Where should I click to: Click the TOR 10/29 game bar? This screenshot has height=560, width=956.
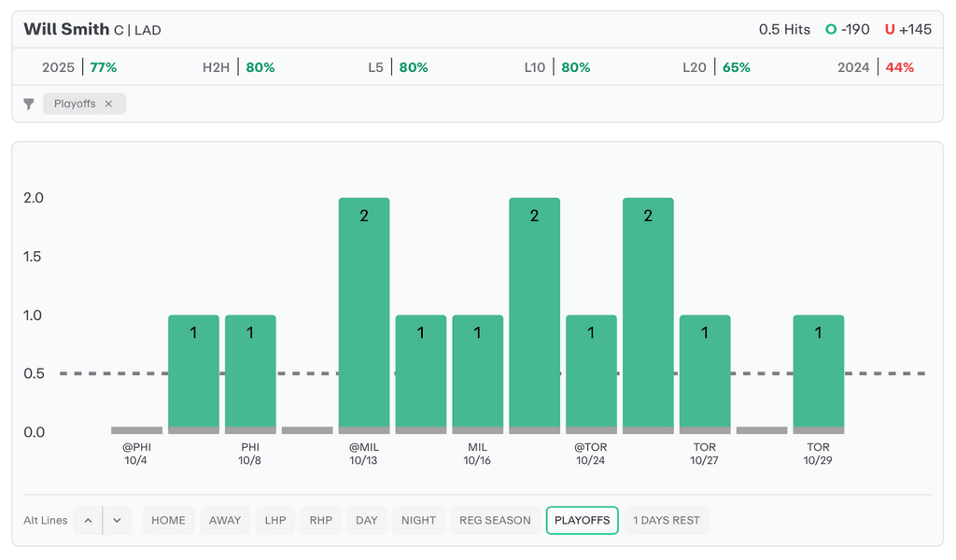click(x=819, y=373)
